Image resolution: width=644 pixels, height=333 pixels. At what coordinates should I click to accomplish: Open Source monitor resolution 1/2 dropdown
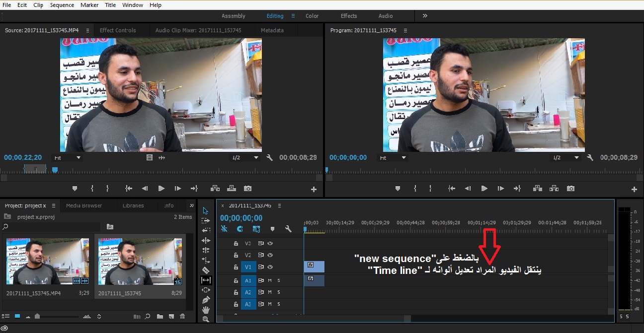pyautogui.click(x=245, y=157)
